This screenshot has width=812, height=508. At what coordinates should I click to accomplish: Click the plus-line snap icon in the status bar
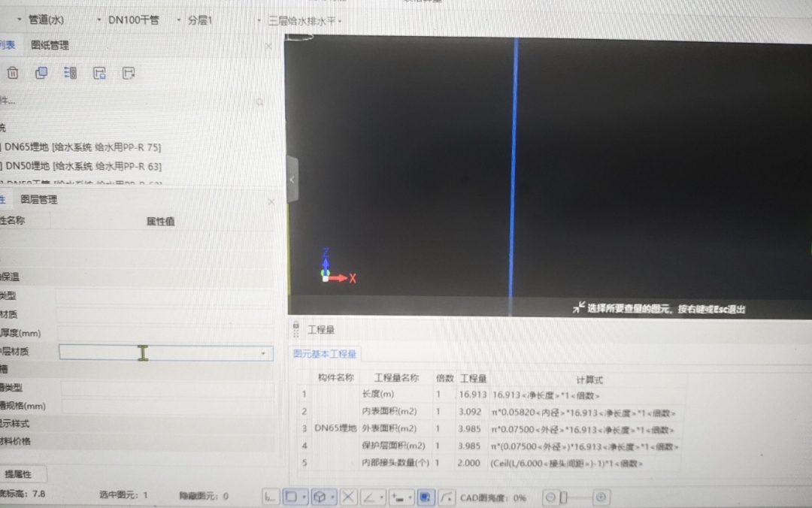(x=398, y=497)
